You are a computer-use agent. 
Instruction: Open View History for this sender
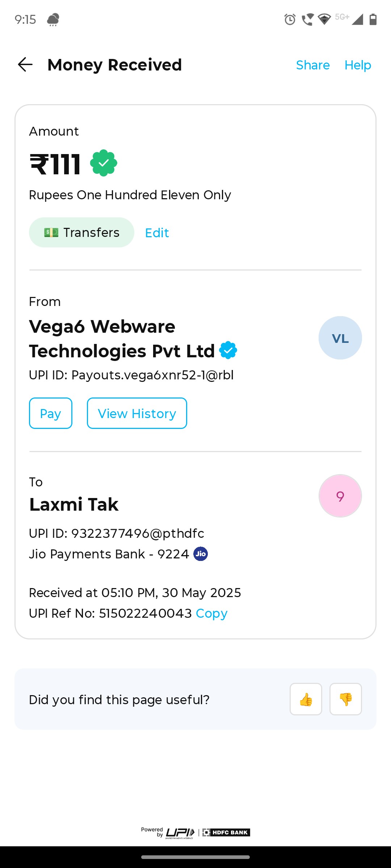(137, 413)
